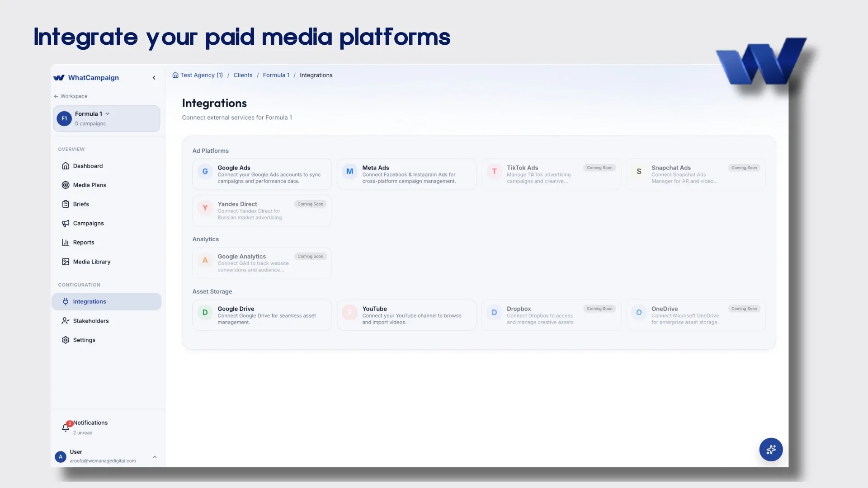Click the F1 client avatar

coord(64,118)
